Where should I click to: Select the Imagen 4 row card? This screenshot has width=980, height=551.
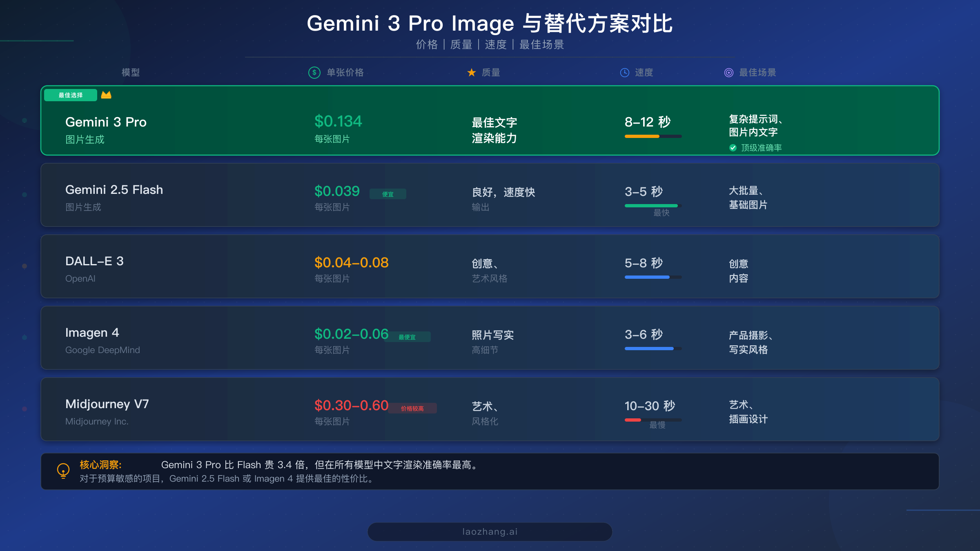pyautogui.click(x=490, y=338)
